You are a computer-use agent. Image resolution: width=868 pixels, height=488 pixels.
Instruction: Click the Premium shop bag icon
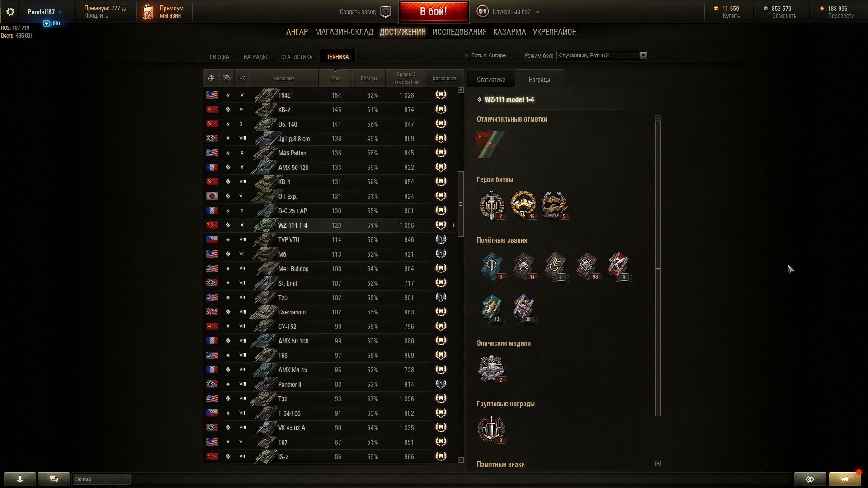pyautogui.click(x=148, y=12)
